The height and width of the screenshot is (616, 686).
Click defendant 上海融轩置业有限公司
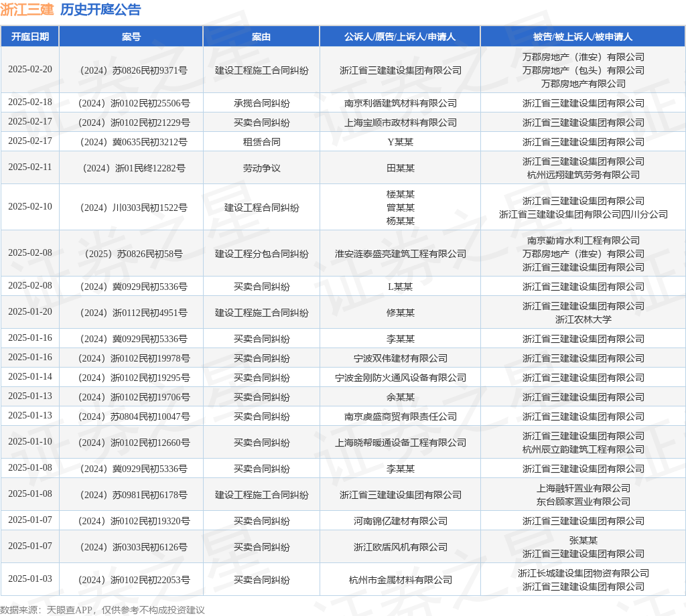[584, 488]
